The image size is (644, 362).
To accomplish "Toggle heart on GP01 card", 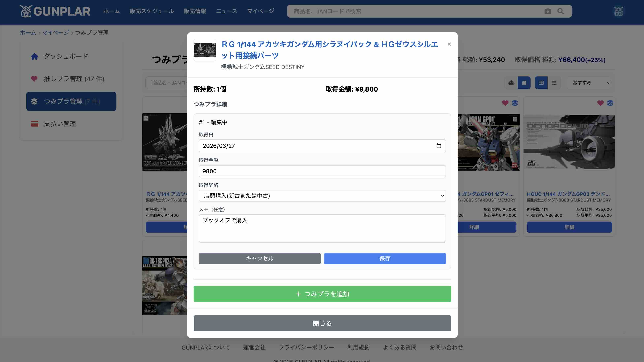I will 505,103.
